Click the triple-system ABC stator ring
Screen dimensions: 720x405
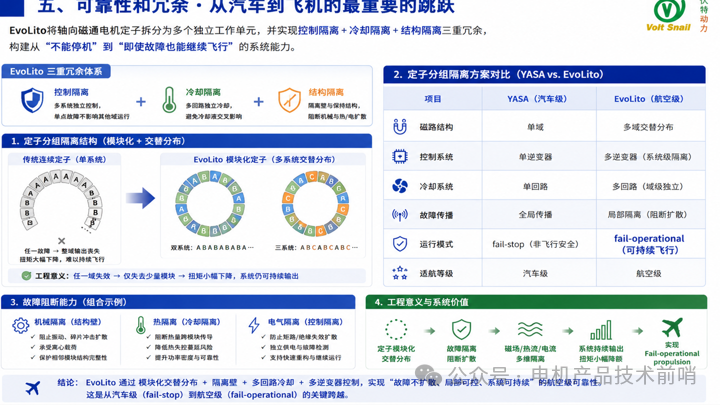click(315, 203)
